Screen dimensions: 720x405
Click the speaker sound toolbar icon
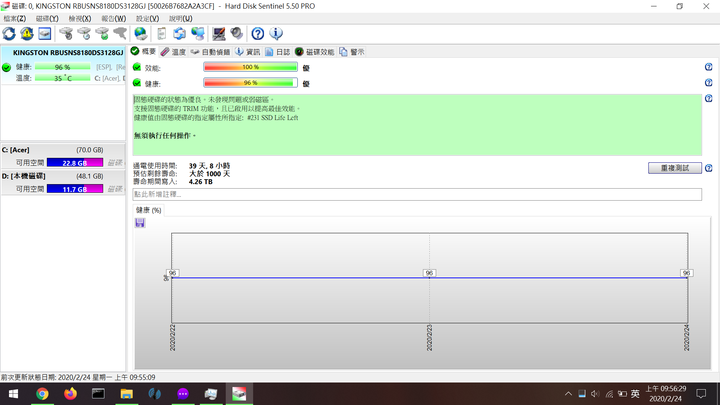[236, 34]
